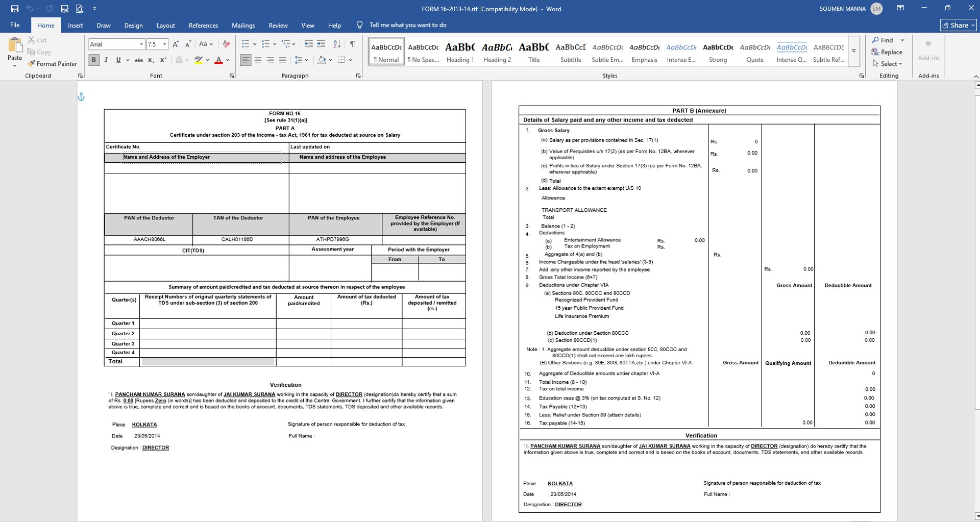Click the numbered list icon
This screenshot has width=980, height=522.
[265, 44]
